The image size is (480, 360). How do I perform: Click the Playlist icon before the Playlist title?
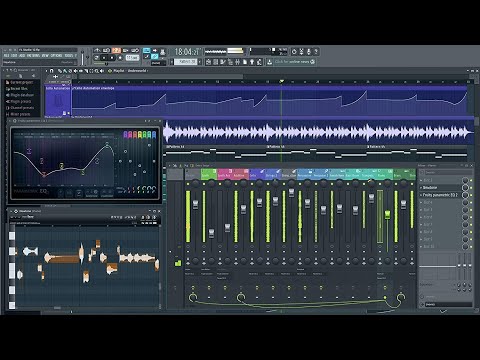(110, 71)
